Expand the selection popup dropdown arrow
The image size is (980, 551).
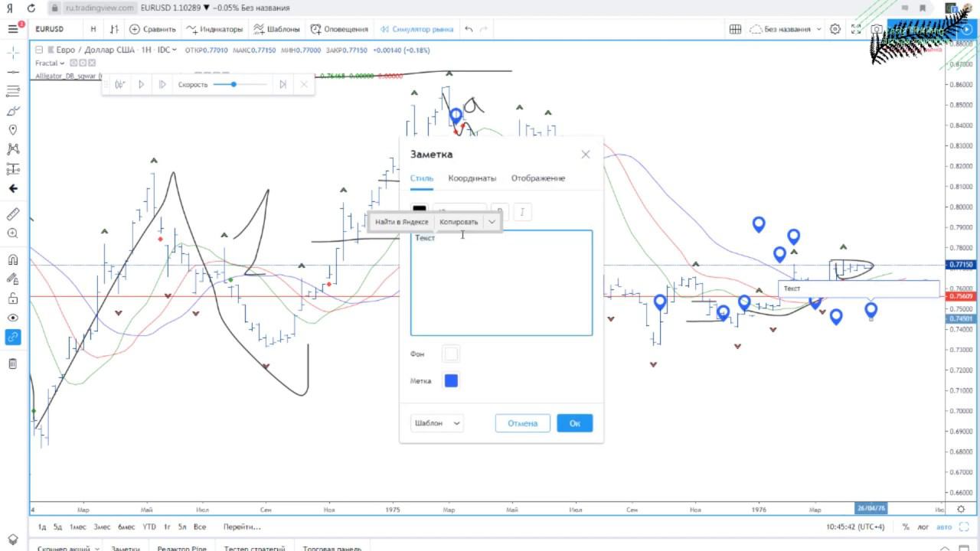pos(492,222)
